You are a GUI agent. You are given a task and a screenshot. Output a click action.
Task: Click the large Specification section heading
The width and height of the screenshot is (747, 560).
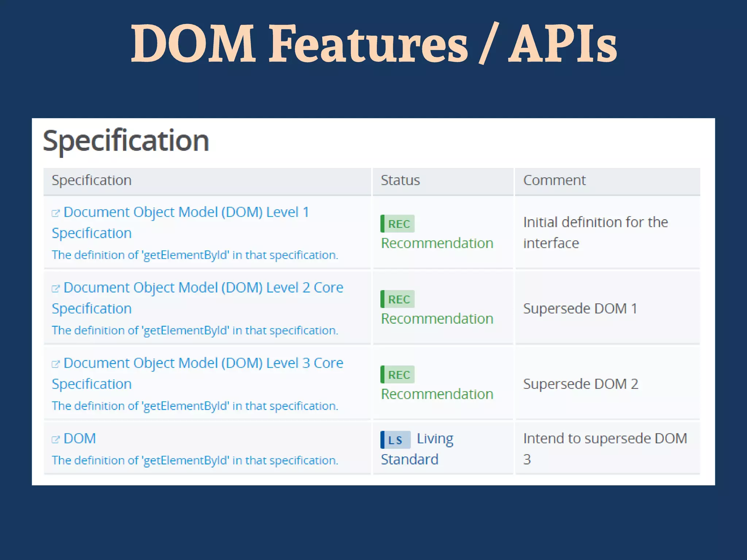[x=126, y=141]
